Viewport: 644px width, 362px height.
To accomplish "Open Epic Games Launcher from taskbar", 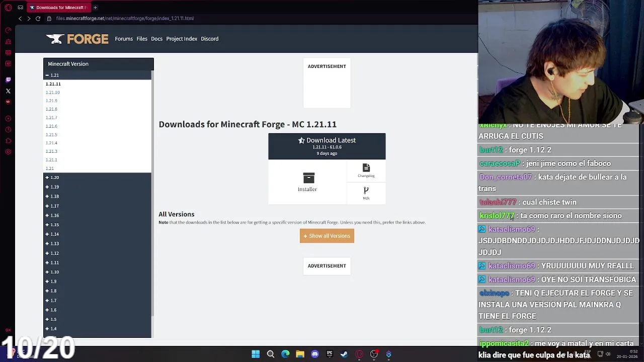I will pos(330,354).
